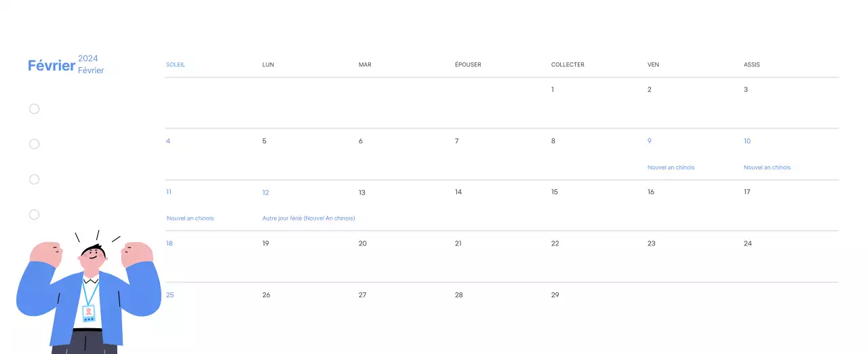868x354 pixels.
Task: Open Nouvel an chinois event on the 10th
Action: click(767, 168)
